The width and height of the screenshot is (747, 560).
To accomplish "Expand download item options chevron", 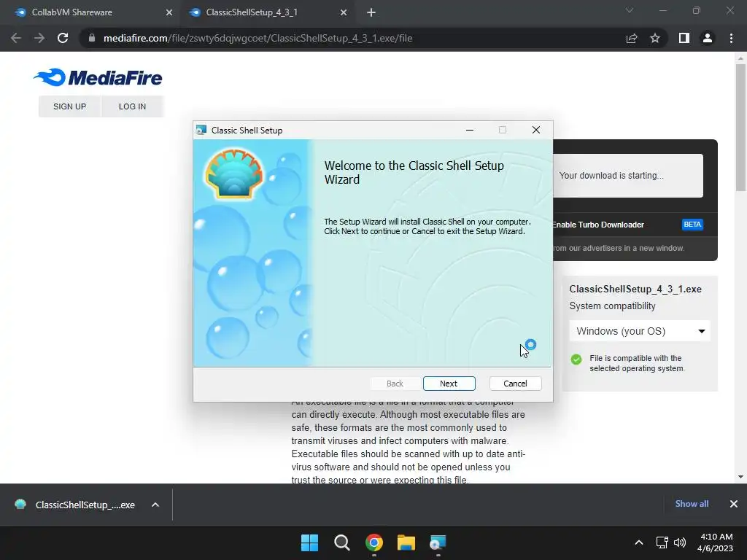I will point(155,505).
